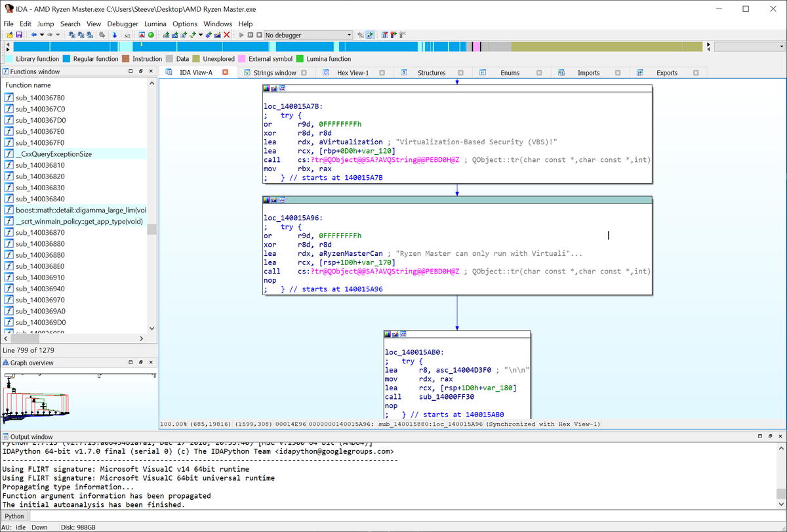787x532 pixels.
Task: Open the File menu
Action: point(9,24)
